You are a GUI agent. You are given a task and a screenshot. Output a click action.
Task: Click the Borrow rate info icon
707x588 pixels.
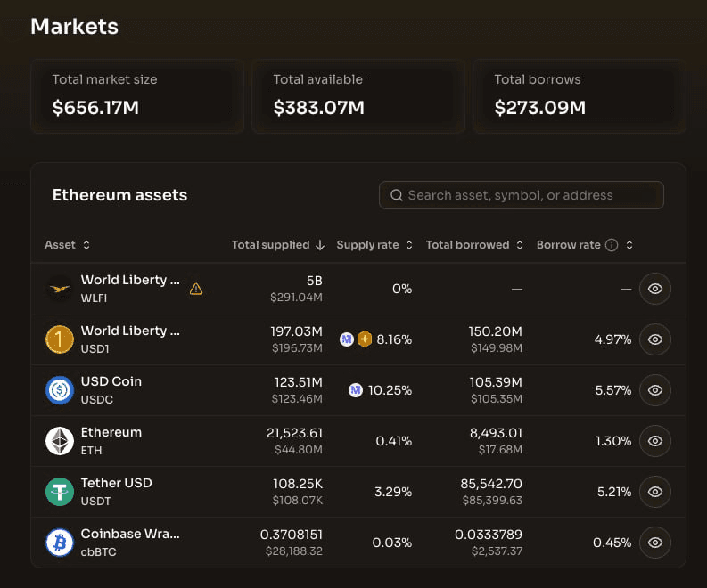pos(612,245)
